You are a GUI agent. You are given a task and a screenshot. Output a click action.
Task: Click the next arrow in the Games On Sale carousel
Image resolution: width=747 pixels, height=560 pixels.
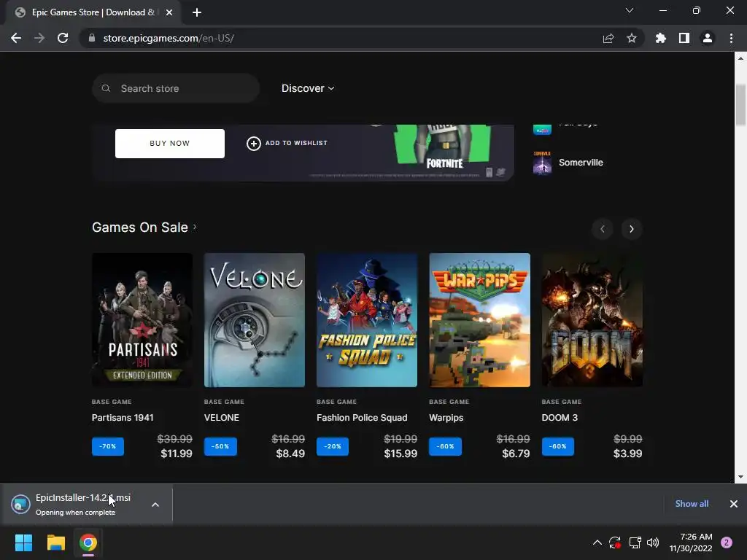click(x=631, y=229)
